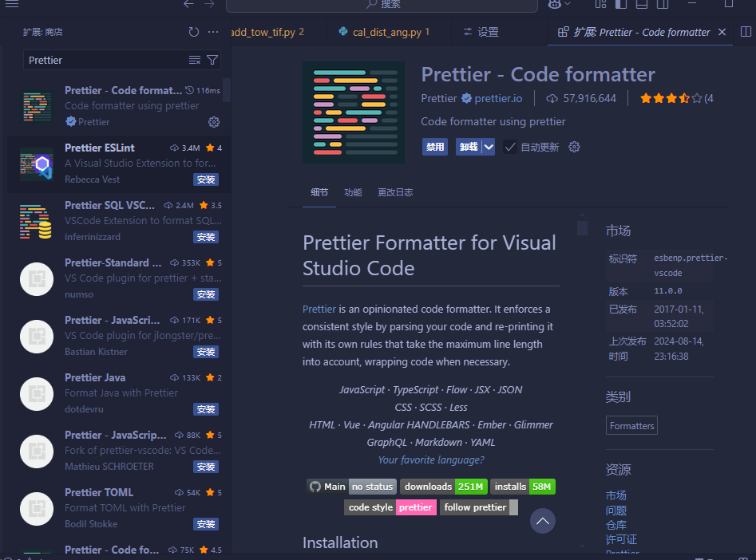Viewport: 756px width, 560px height.
Task: Split the editor to the right
Action: pos(746,32)
